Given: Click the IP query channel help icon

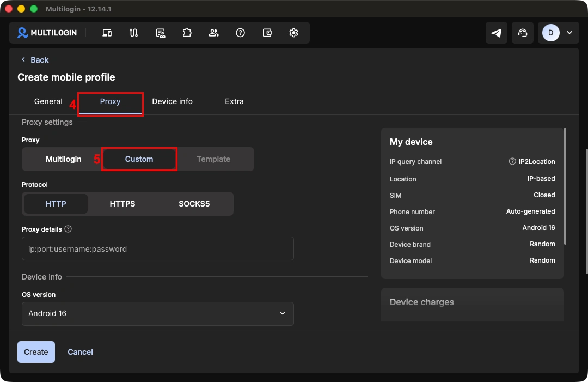Looking at the screenshot, I should tap(512, 161).
